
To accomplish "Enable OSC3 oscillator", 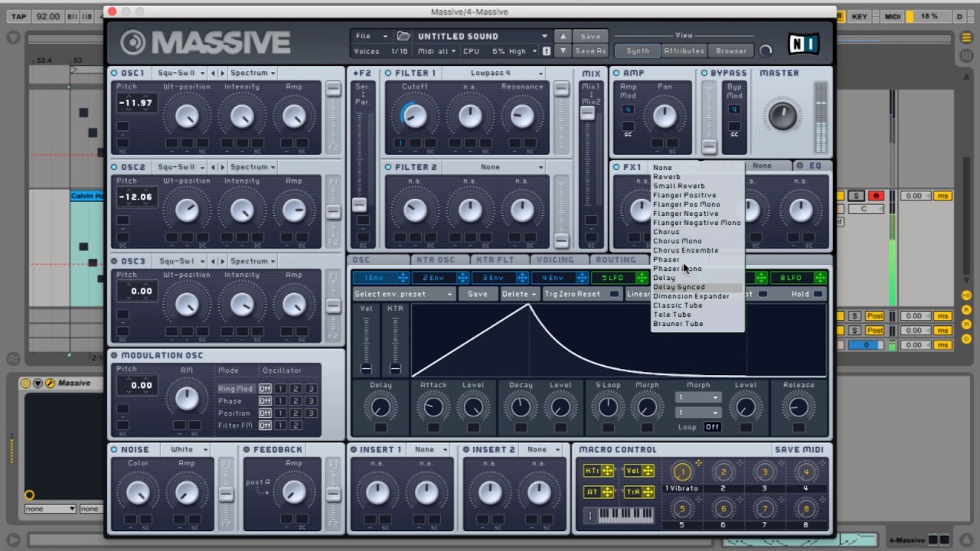I will click(114, 261).
